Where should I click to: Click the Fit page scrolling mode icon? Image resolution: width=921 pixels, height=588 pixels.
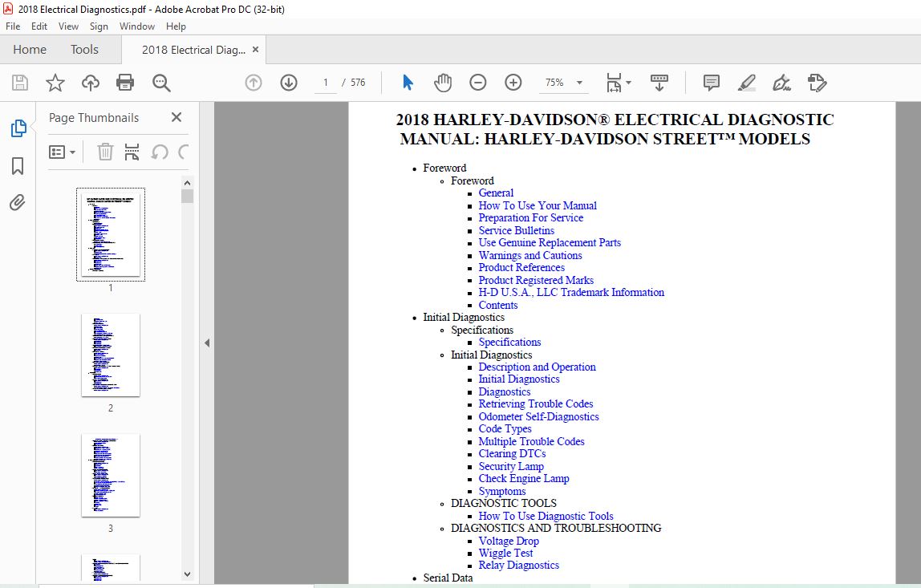click(614, 83)
